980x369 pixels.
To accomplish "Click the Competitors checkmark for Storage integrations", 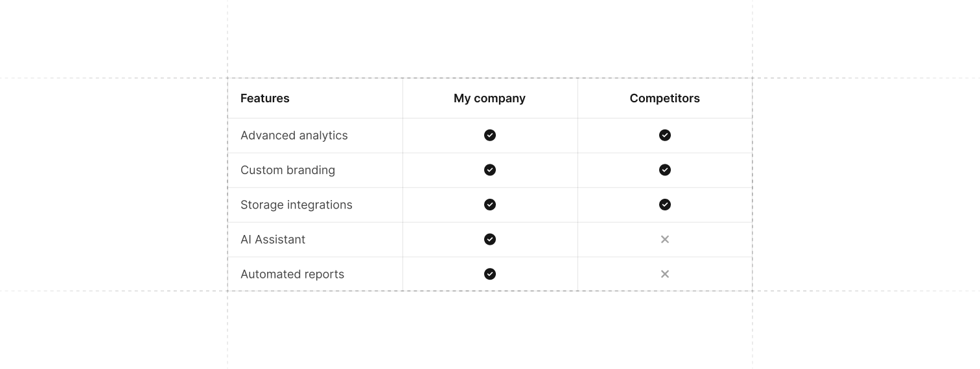I will pyautogui.click(x=665, y=205).
